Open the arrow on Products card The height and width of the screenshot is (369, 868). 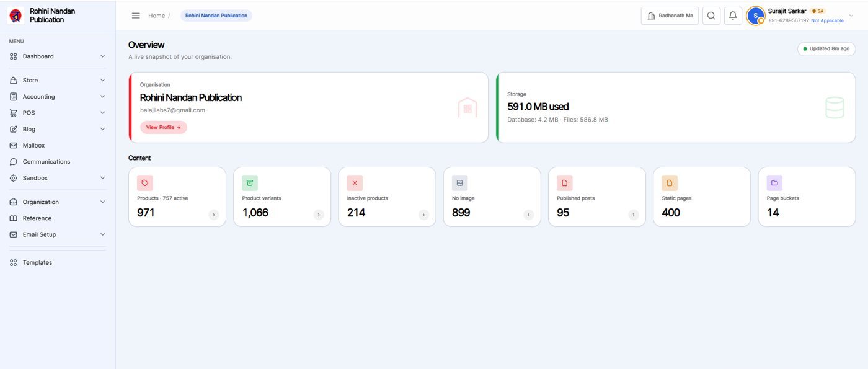214,215
